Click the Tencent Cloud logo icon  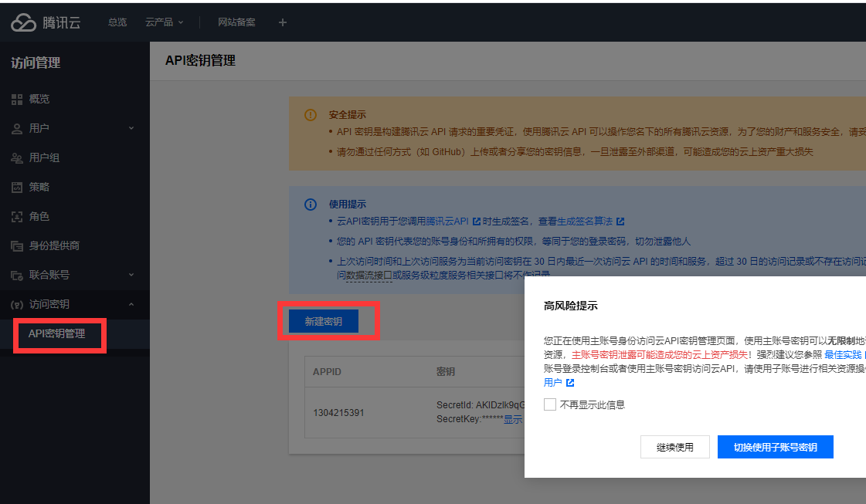[24, 22]
